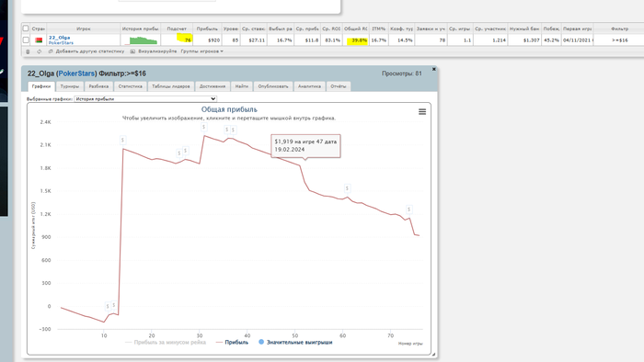
Task: Click PokerStars link in chart panel title
Action: tap(76, 74)
